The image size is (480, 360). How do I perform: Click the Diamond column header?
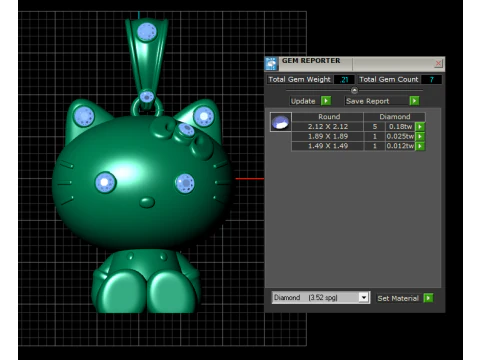click(x=394, y=117)
